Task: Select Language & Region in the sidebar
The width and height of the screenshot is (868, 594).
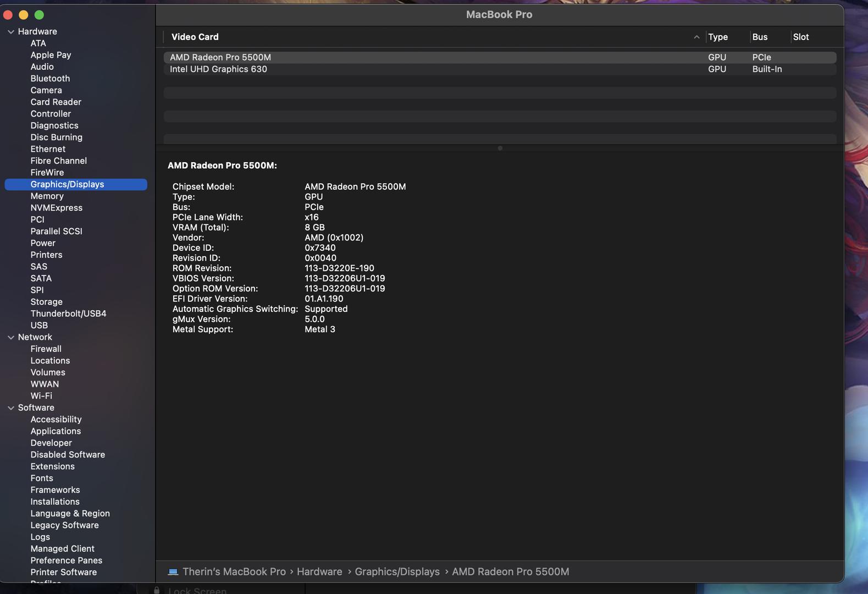Action: pyautogui.click(x=70, y=513)
